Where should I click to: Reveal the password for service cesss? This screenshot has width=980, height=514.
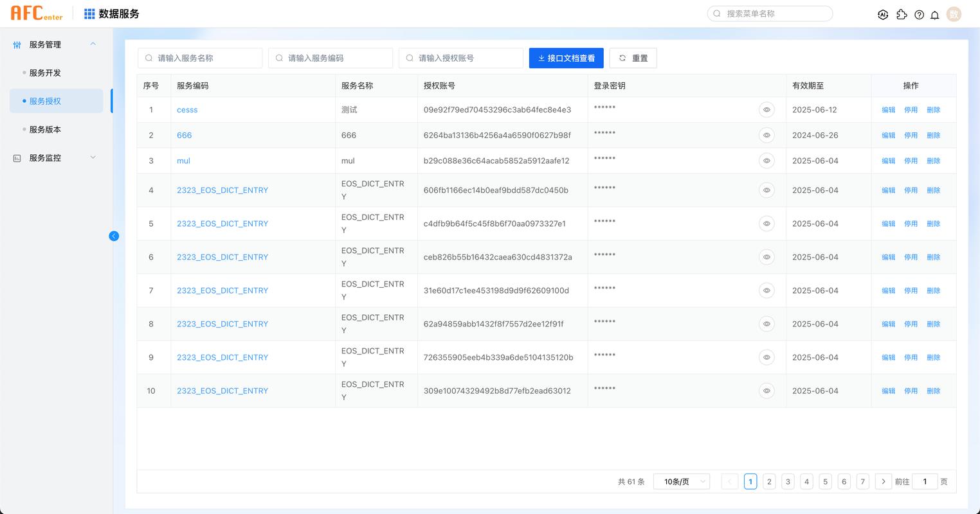tap(767, 109)
